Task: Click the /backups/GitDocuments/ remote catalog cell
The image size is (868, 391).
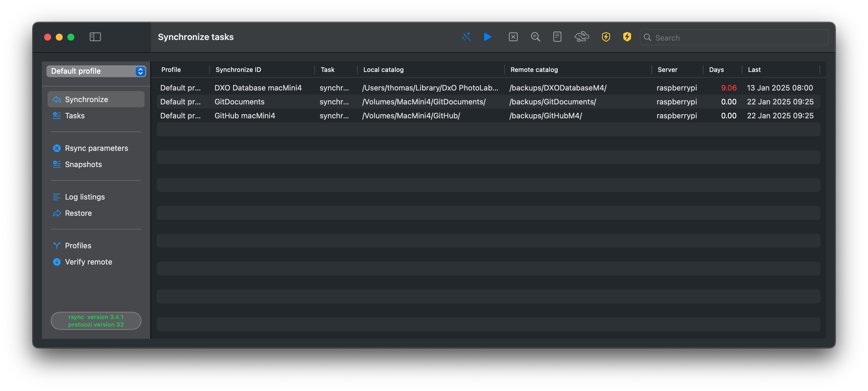Action: [x=553, y=102]
